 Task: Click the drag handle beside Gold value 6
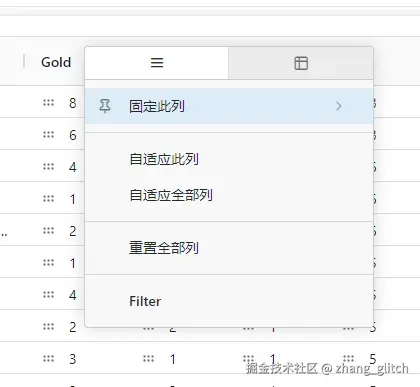tap(48, 135)
